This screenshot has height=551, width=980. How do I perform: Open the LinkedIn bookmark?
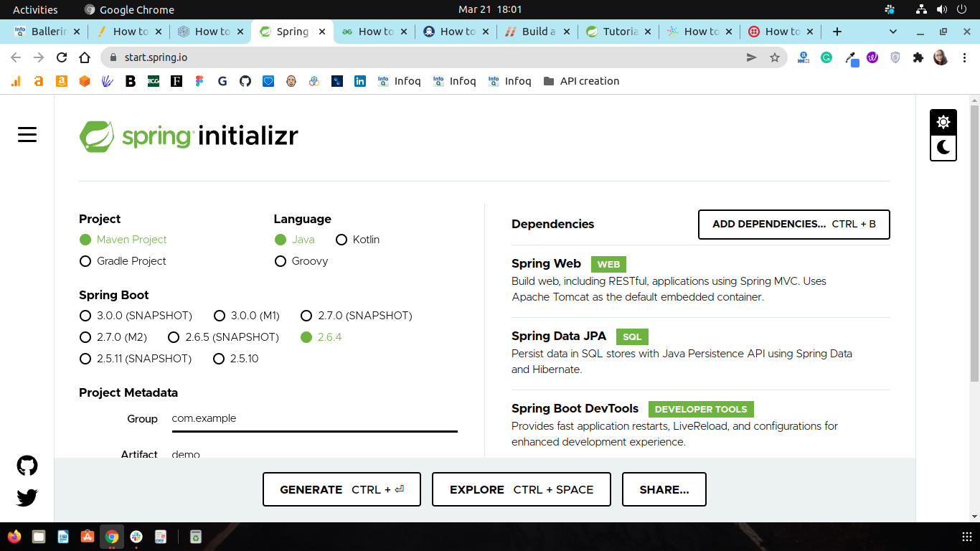pos(360,81)
